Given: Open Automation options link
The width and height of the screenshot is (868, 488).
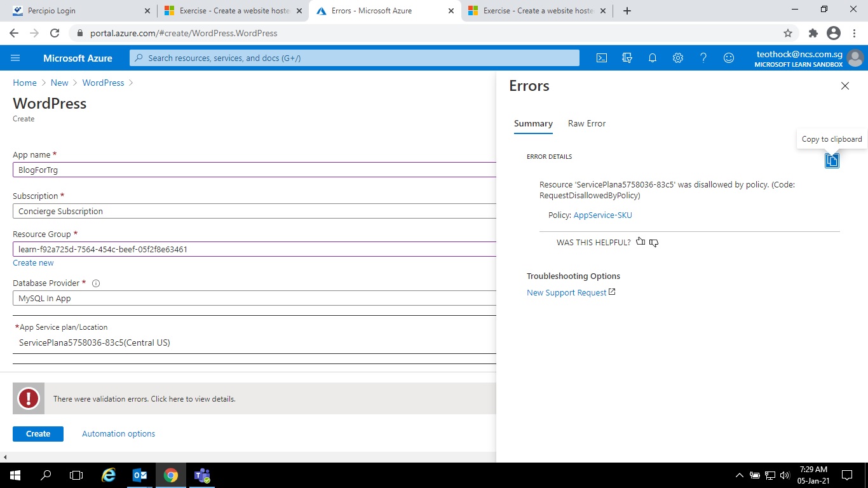Looking at the screenshot, I should [x=118, y=433].
